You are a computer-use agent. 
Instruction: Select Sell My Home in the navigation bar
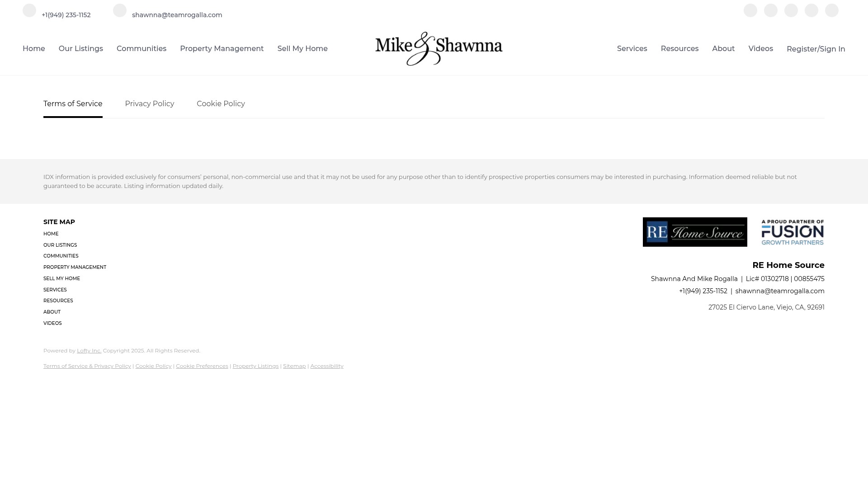tap(302, 49)
